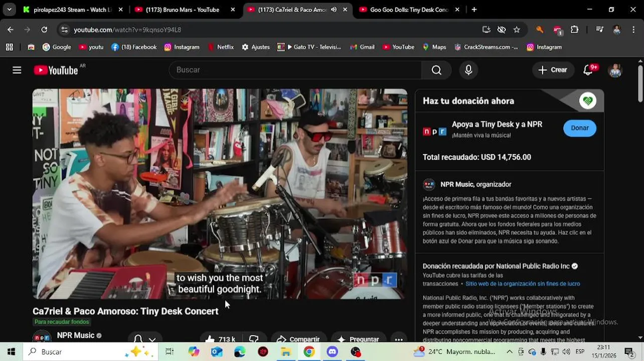Bookmark this page with star icon
The height and width of the screenshot is (361, 644).
click(517, 30)
